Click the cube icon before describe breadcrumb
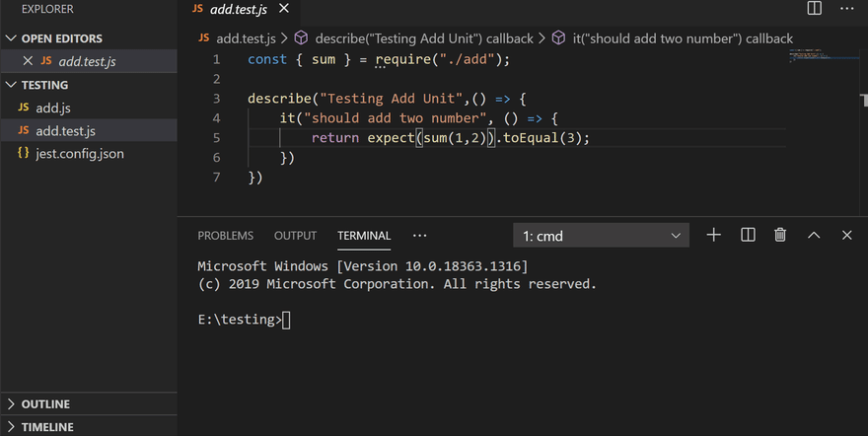The width and height of the screenshot is (868, 436). click(301, 37)
